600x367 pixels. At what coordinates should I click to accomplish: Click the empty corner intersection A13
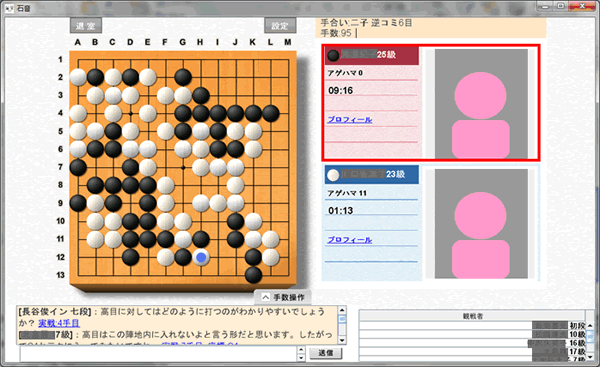pyautogui.click(x=78, y=275)
